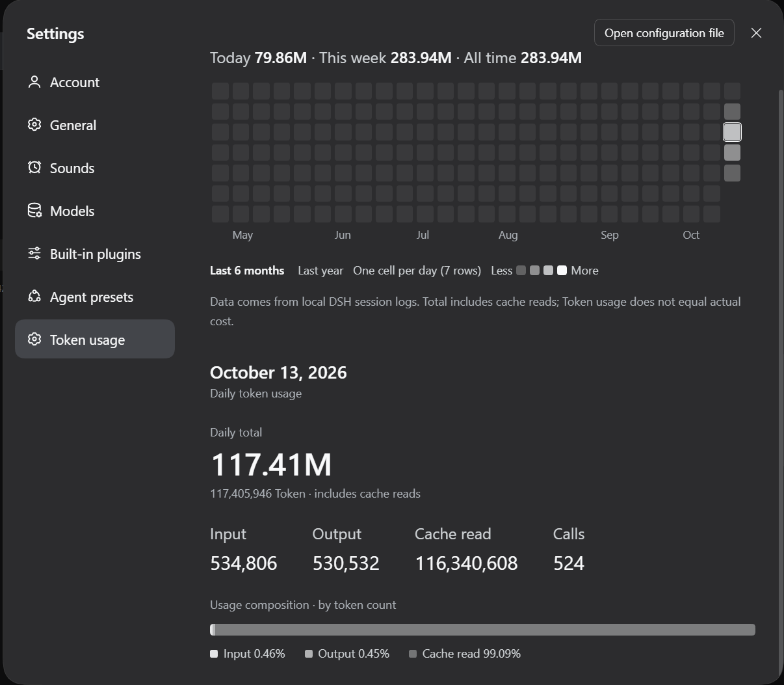Open Built-in plugins section

click(x=95, y=254)
